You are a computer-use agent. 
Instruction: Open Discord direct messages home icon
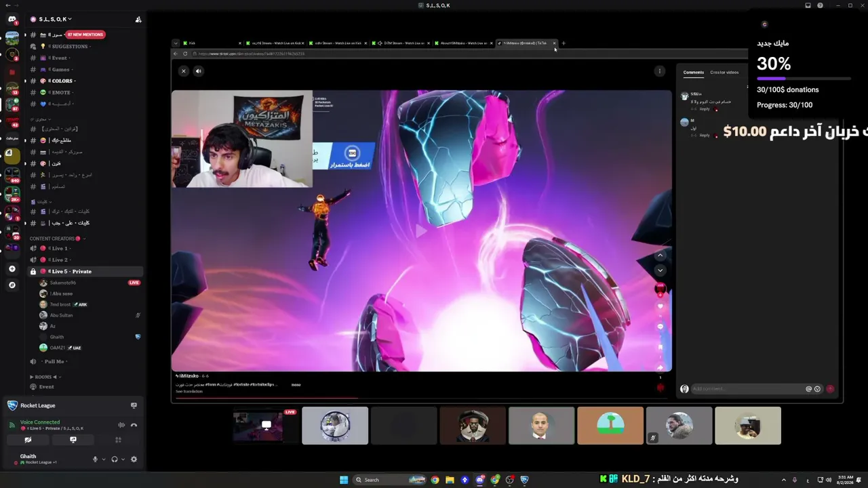[x=12, y=20]
